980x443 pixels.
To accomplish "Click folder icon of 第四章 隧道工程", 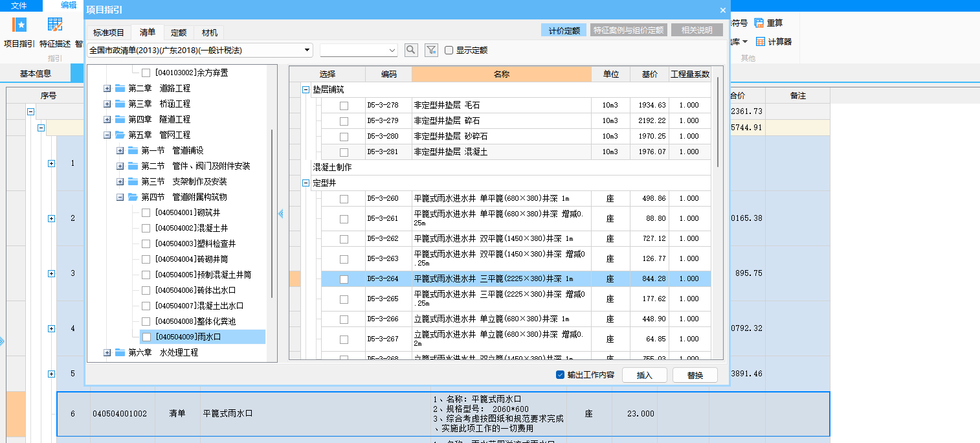I will (120, 119).
